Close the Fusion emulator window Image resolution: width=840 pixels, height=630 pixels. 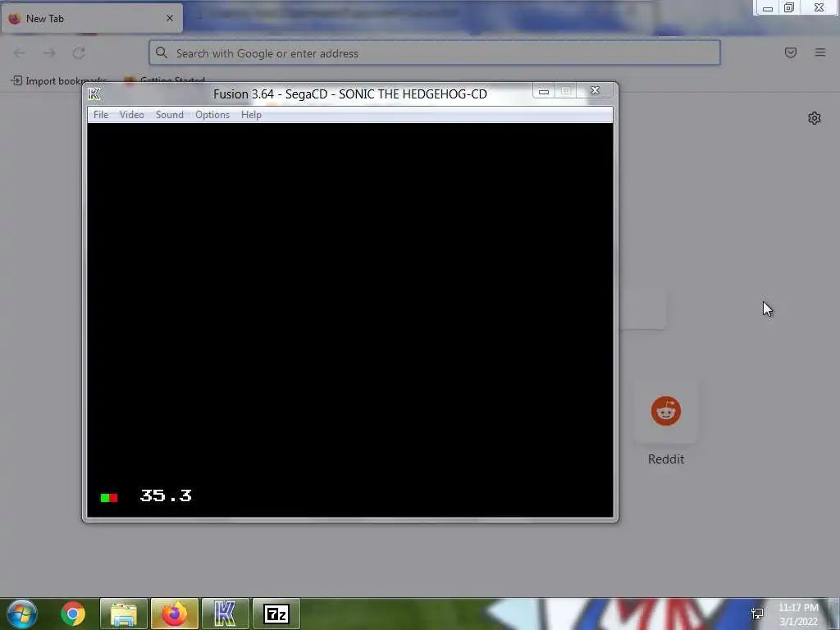[x=595, y=90]
